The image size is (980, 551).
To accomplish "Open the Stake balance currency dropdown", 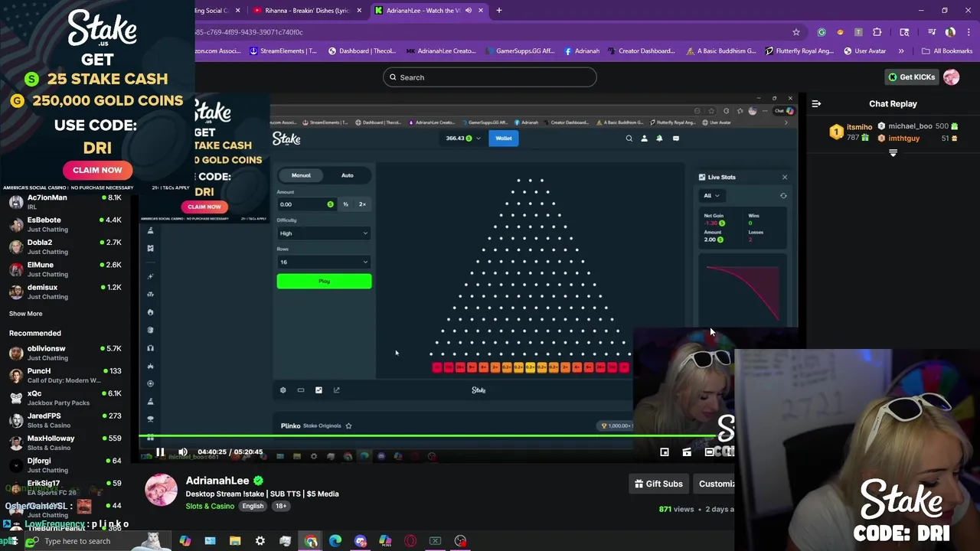I will click(x=463, y=139).
